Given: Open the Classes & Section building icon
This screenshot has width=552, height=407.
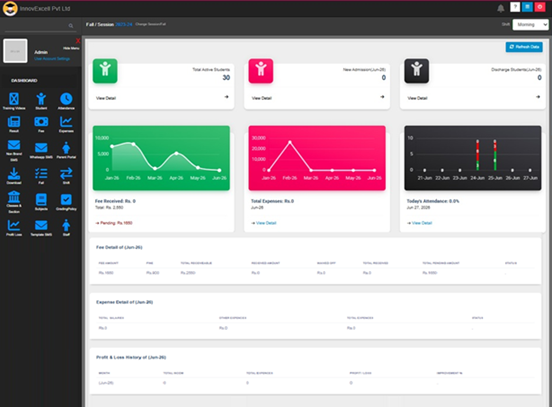Looking at the screenshot, I should (x=14, y=197).
